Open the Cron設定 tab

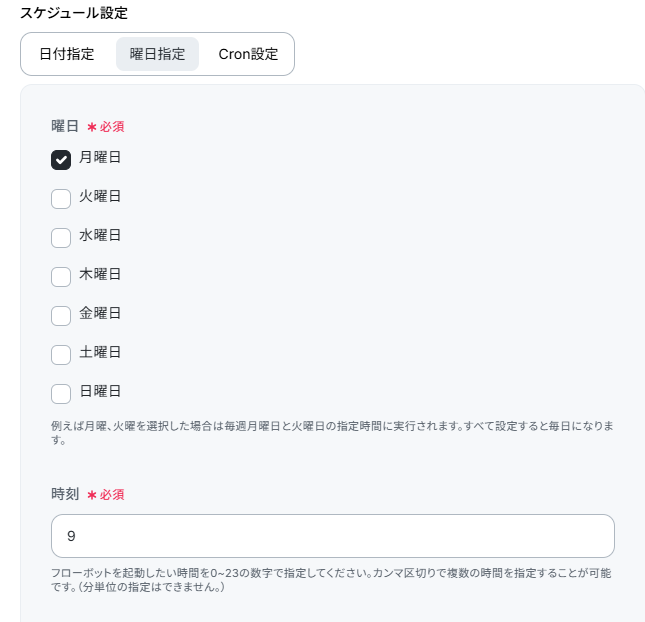pyautogui.click(x=248, y=54)
